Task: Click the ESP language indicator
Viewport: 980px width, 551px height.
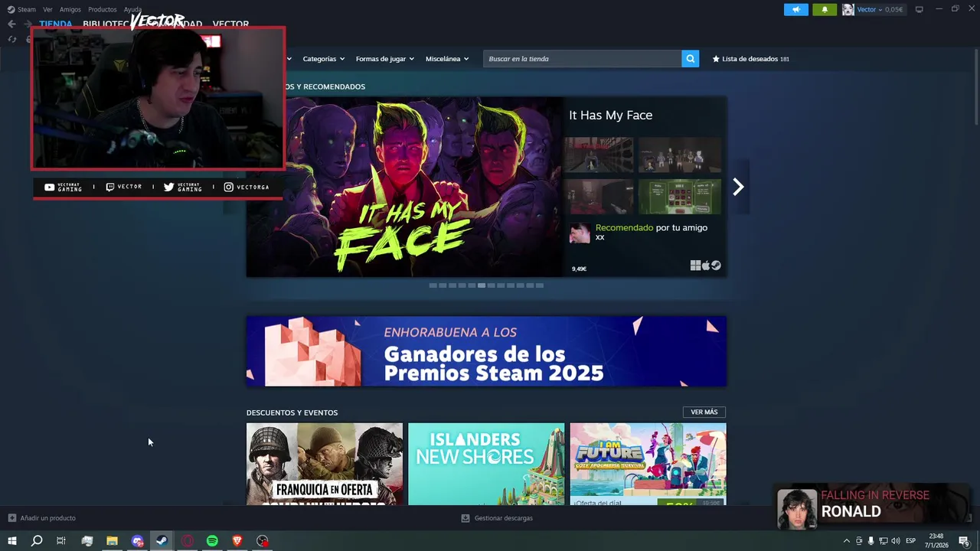Action: click(910, 541)
